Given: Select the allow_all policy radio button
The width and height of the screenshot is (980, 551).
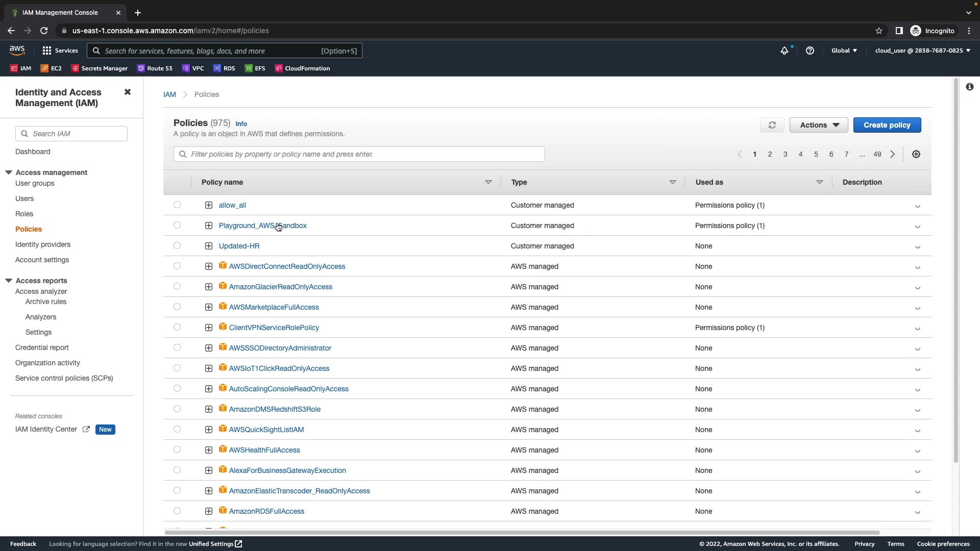Looking at the screenshot, I should [x=177, y=205].
